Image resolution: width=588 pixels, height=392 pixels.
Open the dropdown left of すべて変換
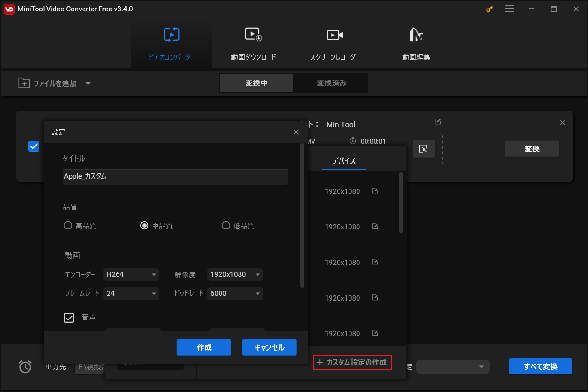453,366
